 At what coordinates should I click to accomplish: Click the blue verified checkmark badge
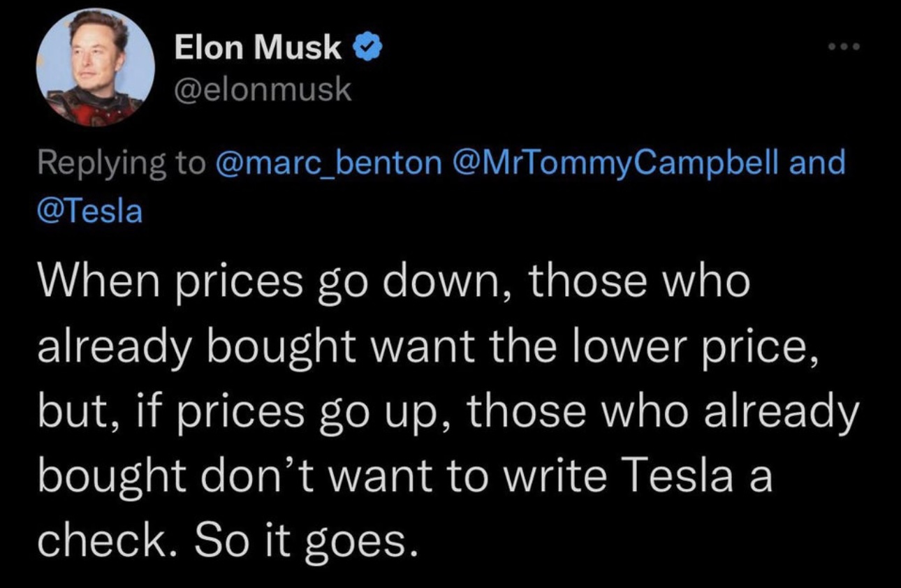pos(367,48)
